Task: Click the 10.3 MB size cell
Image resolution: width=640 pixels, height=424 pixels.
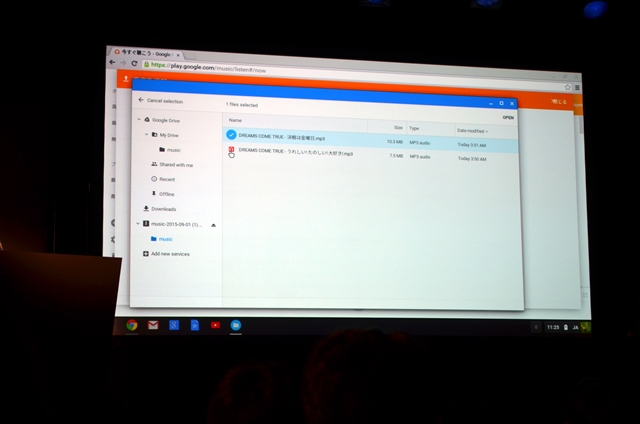Action: 395,142
